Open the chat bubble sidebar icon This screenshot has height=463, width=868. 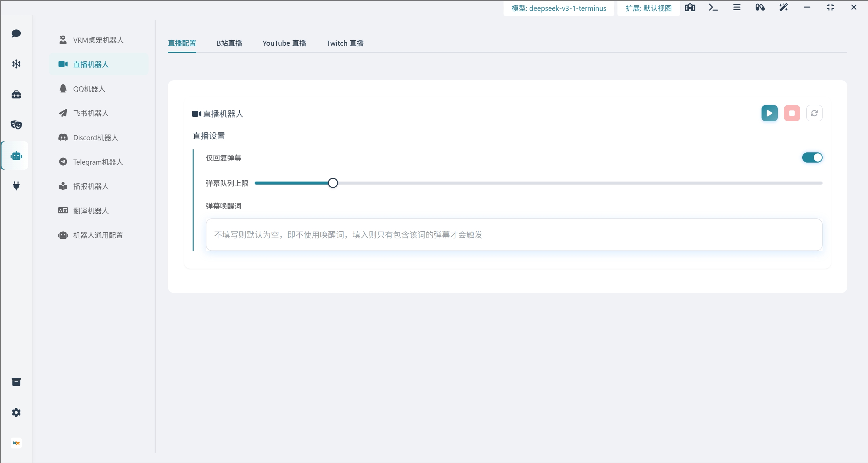16,34
